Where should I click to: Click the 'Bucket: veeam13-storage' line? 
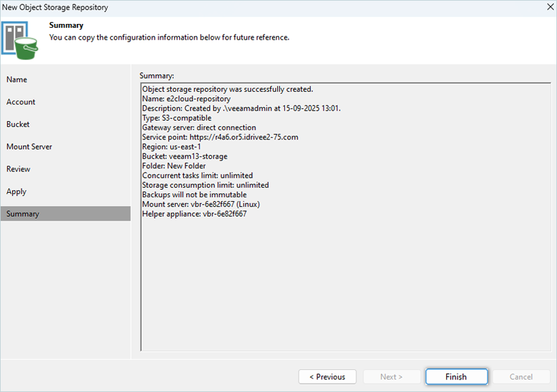(x=184, y=156)
